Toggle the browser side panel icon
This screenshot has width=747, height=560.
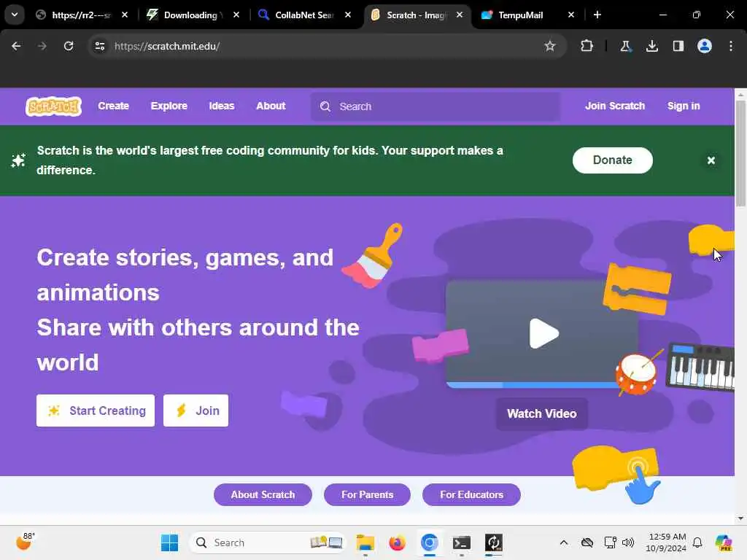678,46
